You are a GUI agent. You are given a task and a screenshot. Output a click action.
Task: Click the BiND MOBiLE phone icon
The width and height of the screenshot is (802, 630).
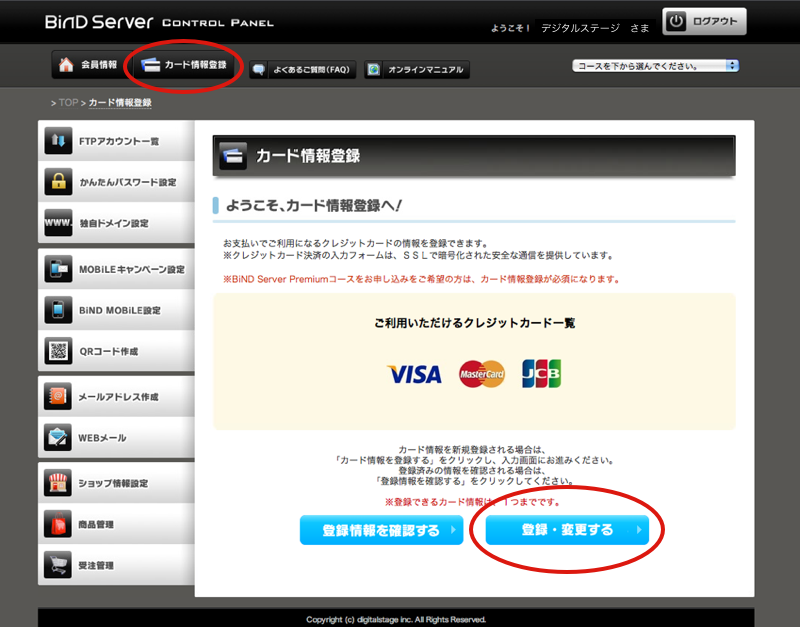(x=58, y=310)
